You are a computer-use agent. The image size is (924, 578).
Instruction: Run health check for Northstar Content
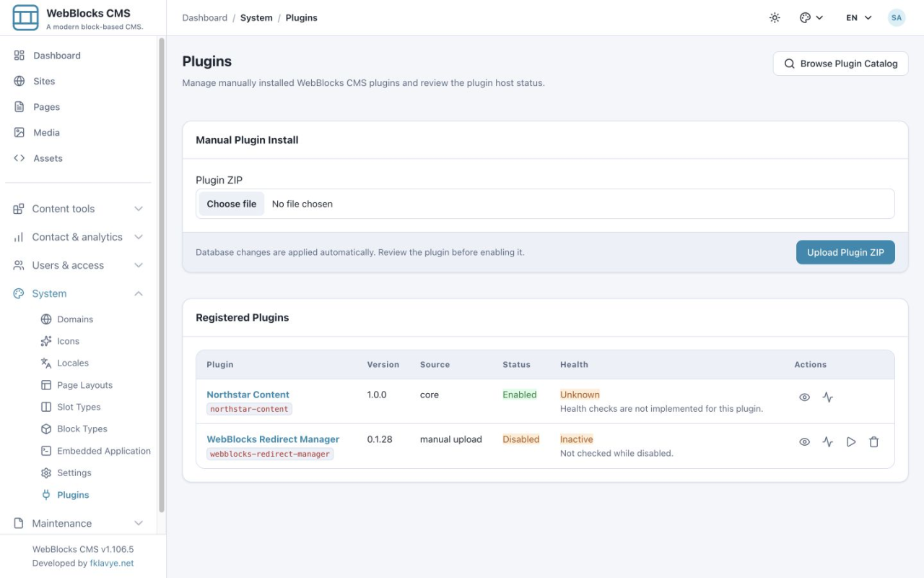click(827, 397)
